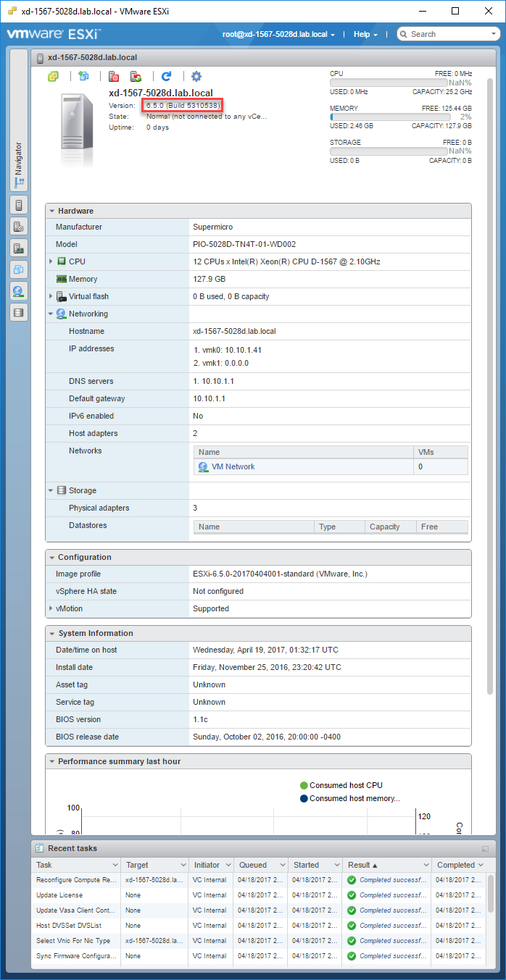506x980 pixels.
Task: Click the Virtual flash icon
Action: pyautogui.click(x=62, y=296)
